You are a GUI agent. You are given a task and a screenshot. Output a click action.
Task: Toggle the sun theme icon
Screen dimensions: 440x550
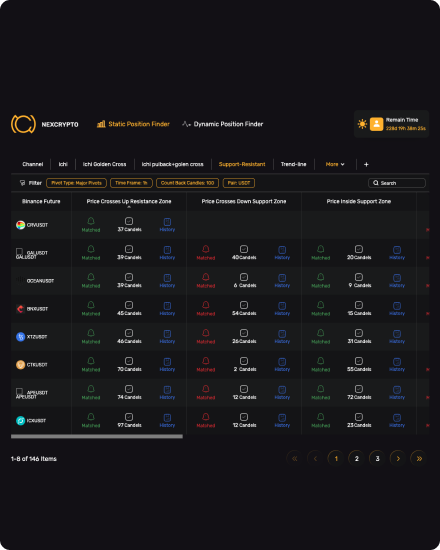point(362,124)
